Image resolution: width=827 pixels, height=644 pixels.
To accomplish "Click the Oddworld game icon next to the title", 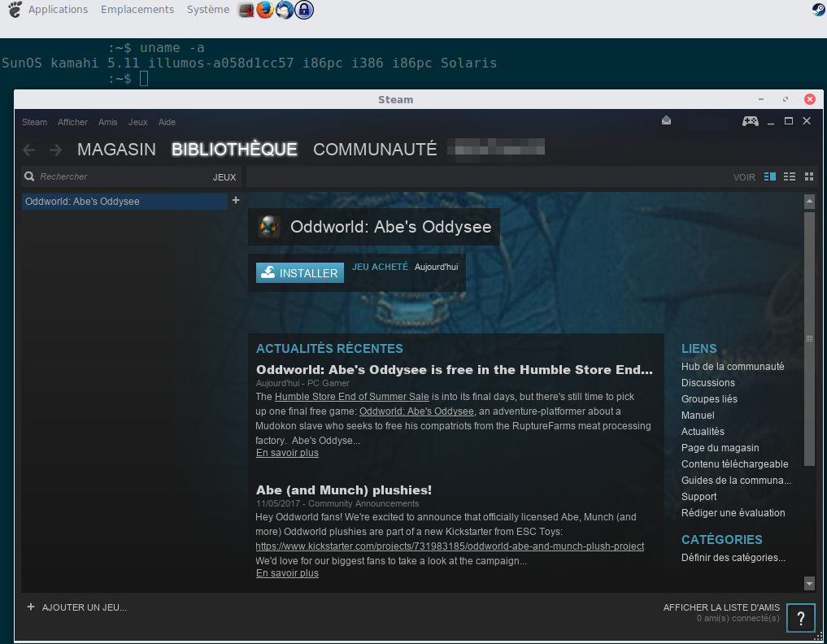I will pos(269,227).
